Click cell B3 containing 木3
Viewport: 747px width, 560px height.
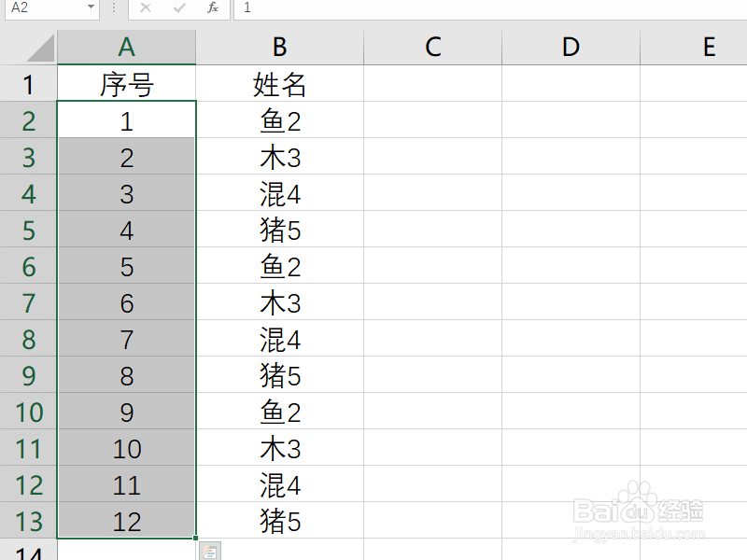pyautogui.click(x=279, y=156)
